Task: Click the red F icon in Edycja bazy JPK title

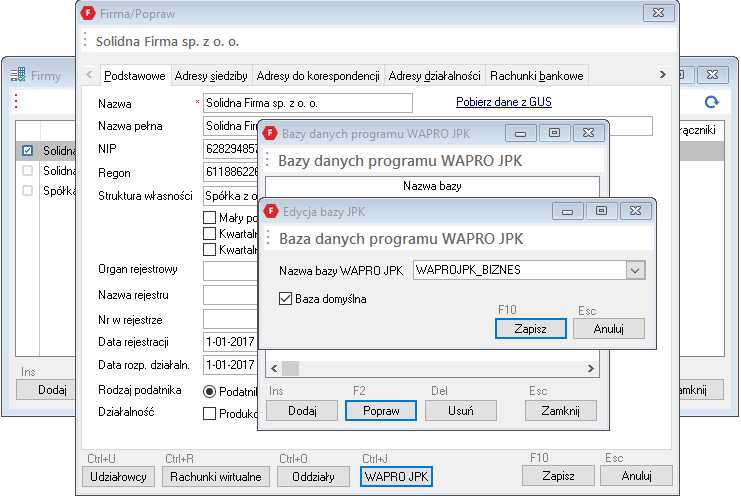Action: (271, 211)
